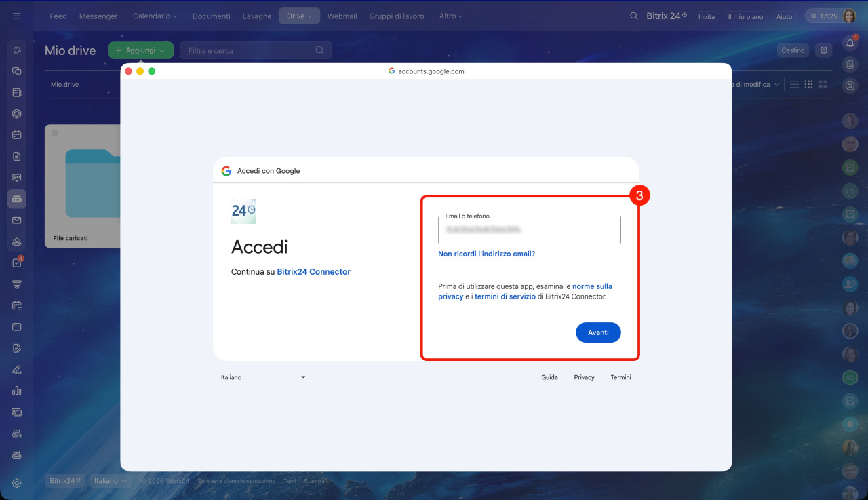Screen dimensions: 868x500
Task: Click the notifications bell icon
Action: [850, 43]
